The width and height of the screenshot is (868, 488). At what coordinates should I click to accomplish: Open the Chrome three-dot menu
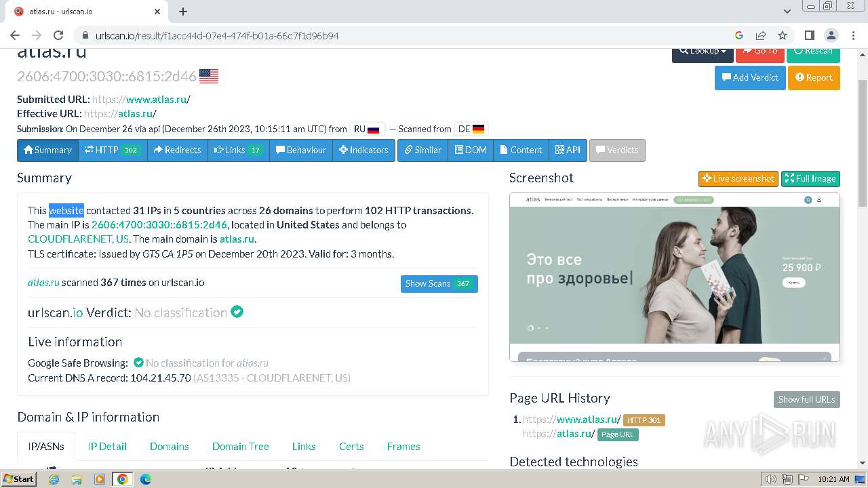tap(853, 35)
